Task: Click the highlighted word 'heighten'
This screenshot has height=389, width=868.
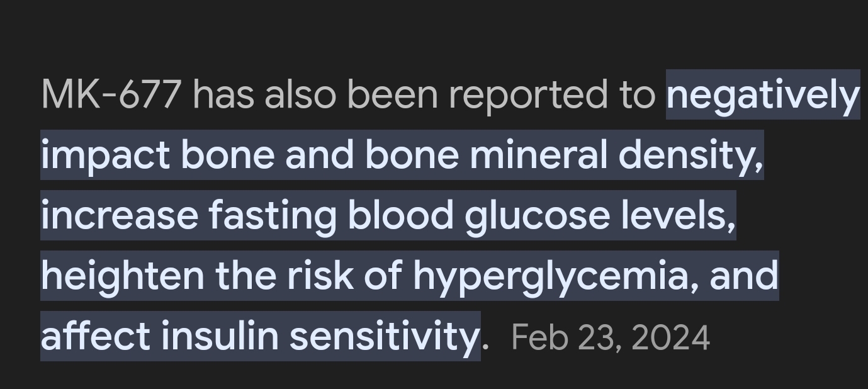Action: tap(123, 277)
